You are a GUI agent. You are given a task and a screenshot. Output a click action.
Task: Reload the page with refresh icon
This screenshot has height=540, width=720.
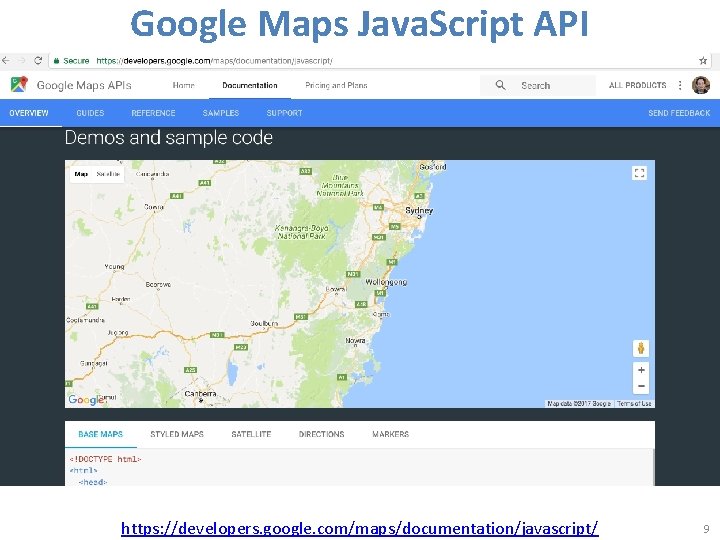[38, 60]
